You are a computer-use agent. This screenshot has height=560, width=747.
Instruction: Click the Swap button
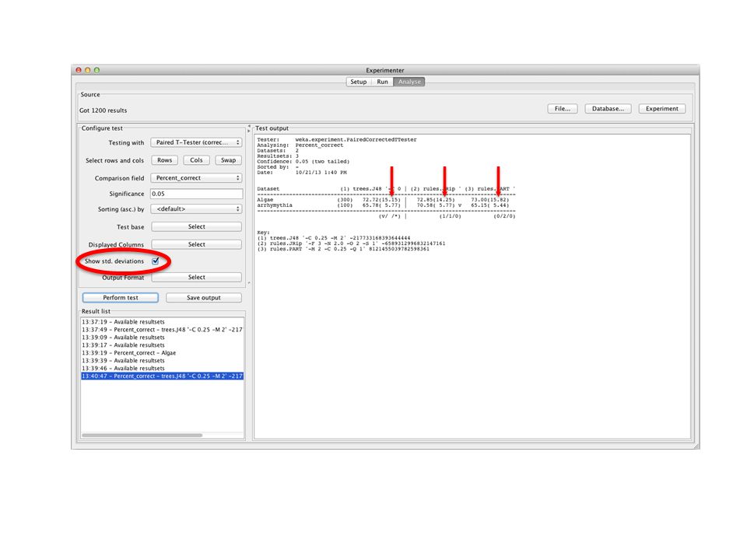[x=228, y=160]
